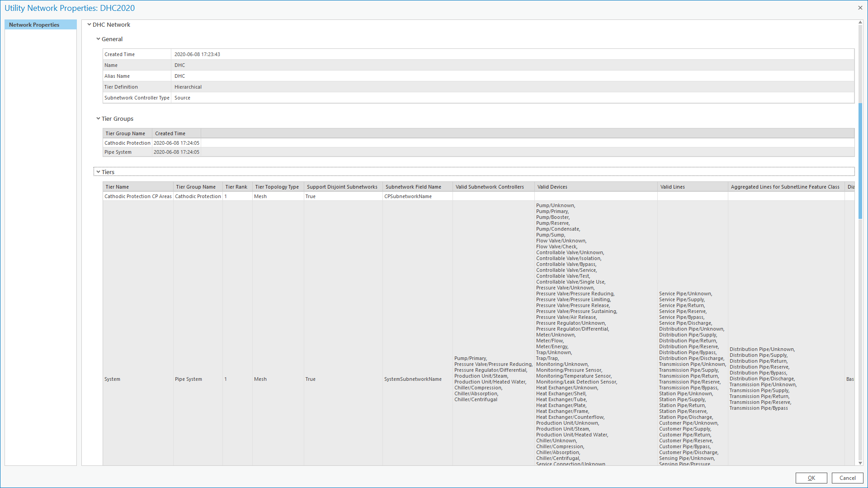Select the Created Time value 2020-06-08 17:23:43
Viewport: 868px width, 488px height.
click(197, 54)
